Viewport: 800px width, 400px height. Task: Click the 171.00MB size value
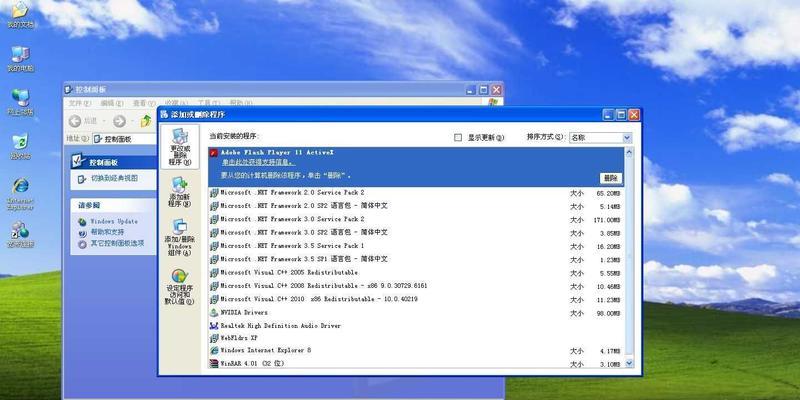point(607,220)
